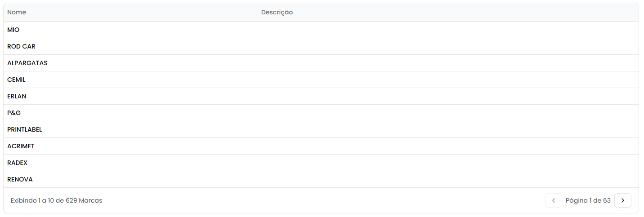Viewport: 644px width, 217px height.
Task: Select the ROD CAR brand row
Action: [21, 46]
